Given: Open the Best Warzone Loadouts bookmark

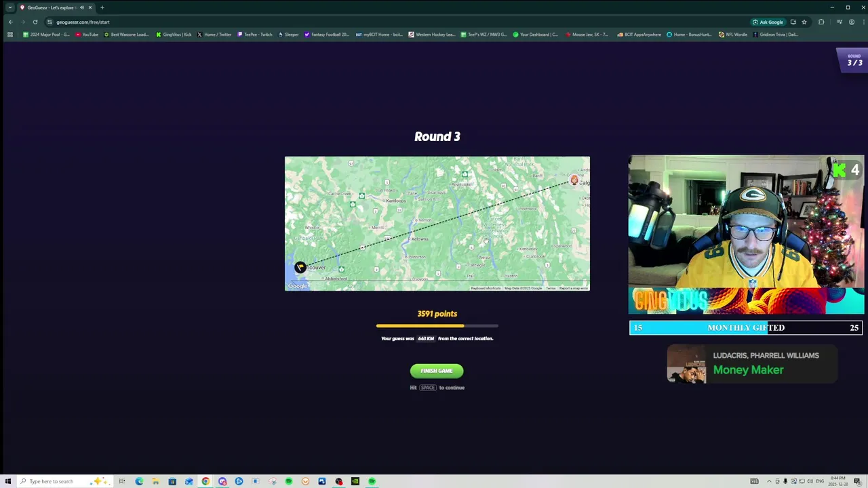Looking at the screenshot, I should coord(126,35).
